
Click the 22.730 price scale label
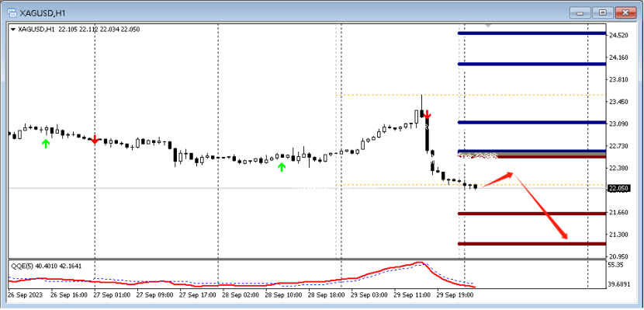(x=618, y=146)
